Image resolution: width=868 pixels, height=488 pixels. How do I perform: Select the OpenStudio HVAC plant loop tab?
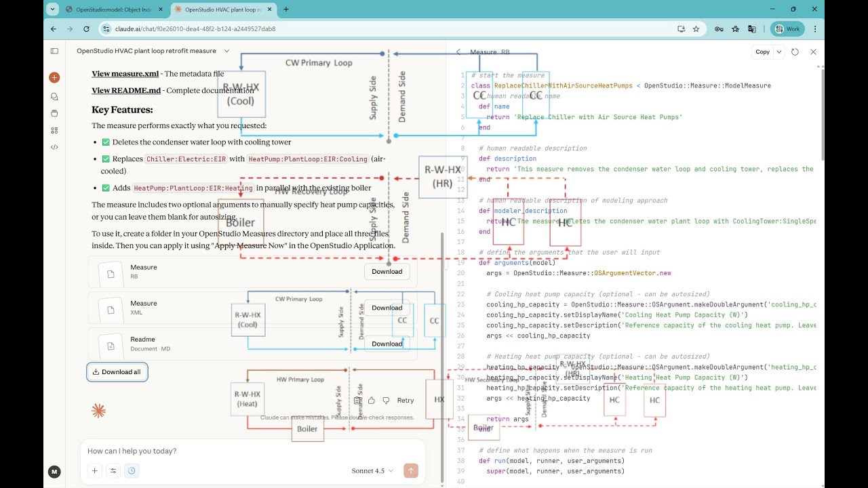coord(222,9)
